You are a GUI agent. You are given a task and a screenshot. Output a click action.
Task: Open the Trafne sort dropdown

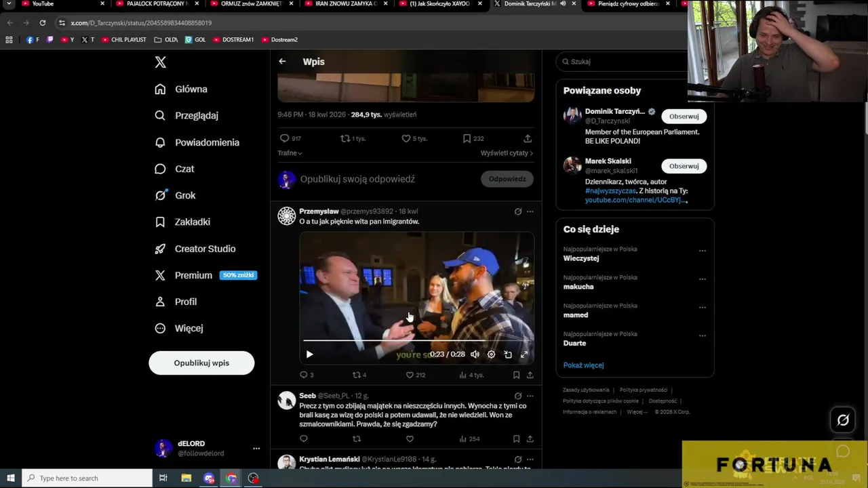[290, 153]
